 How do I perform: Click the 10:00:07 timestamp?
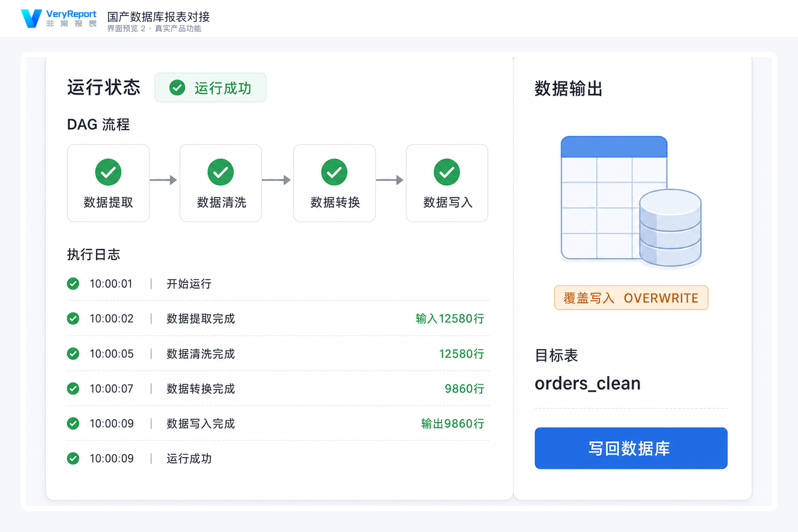point(112,389)
